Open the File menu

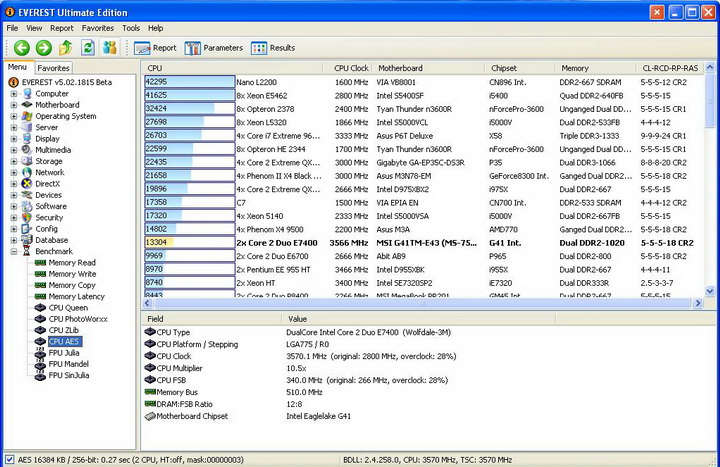tap(12, 28)
